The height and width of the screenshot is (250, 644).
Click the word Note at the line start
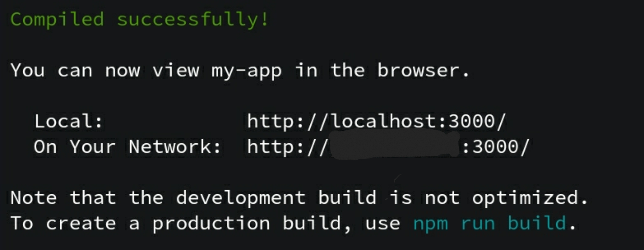tap(34, 198)
